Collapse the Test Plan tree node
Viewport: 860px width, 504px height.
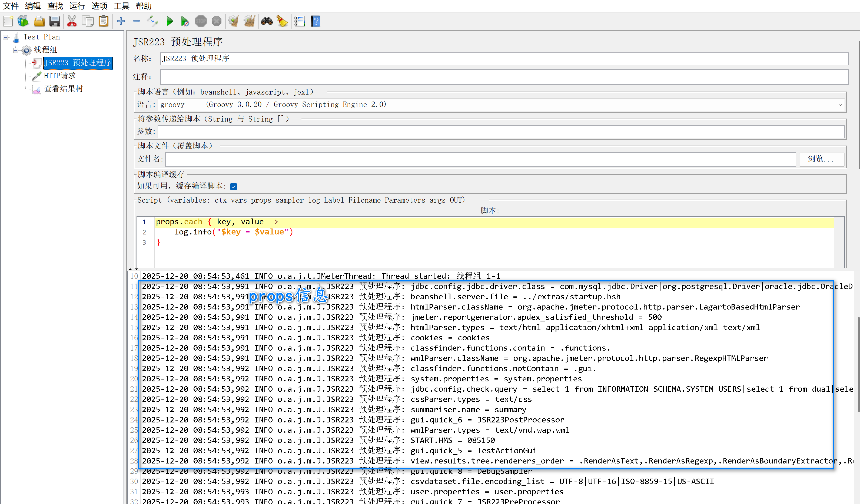5,37
